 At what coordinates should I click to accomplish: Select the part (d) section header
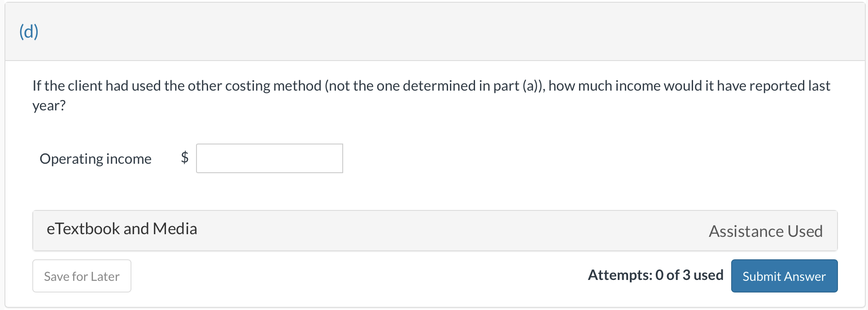28,31
